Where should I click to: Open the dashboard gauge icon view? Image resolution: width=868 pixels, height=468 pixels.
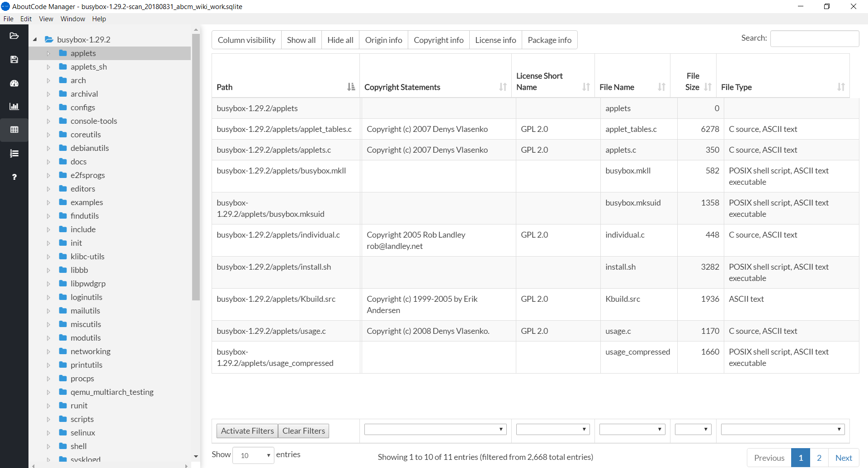point(14,83)
